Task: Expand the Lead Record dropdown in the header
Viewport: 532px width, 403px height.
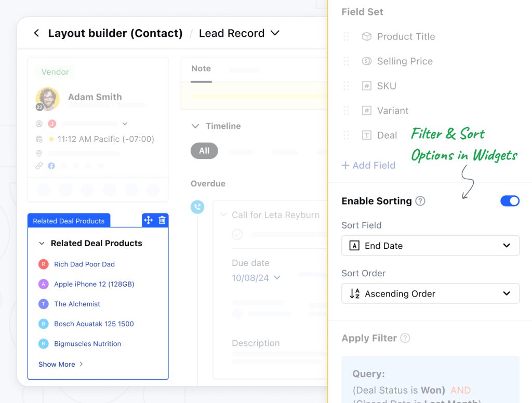Action: pyautogui.click(x=275, y=33)
